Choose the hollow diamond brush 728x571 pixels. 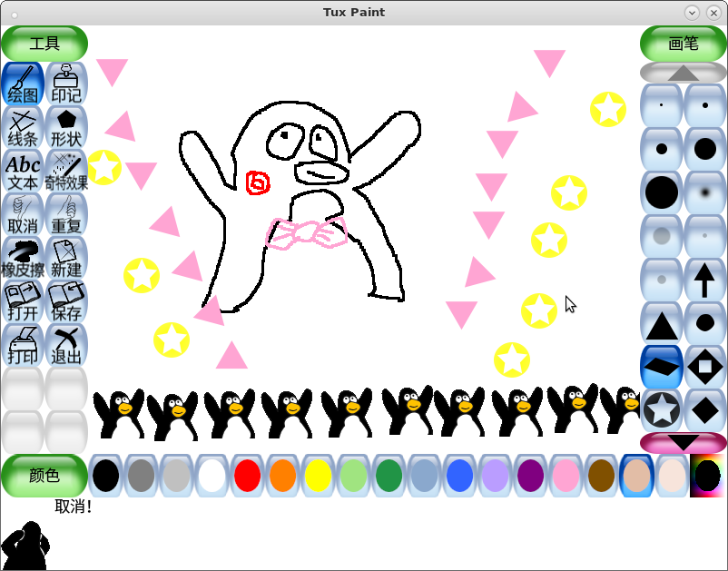tap(704, 368)
